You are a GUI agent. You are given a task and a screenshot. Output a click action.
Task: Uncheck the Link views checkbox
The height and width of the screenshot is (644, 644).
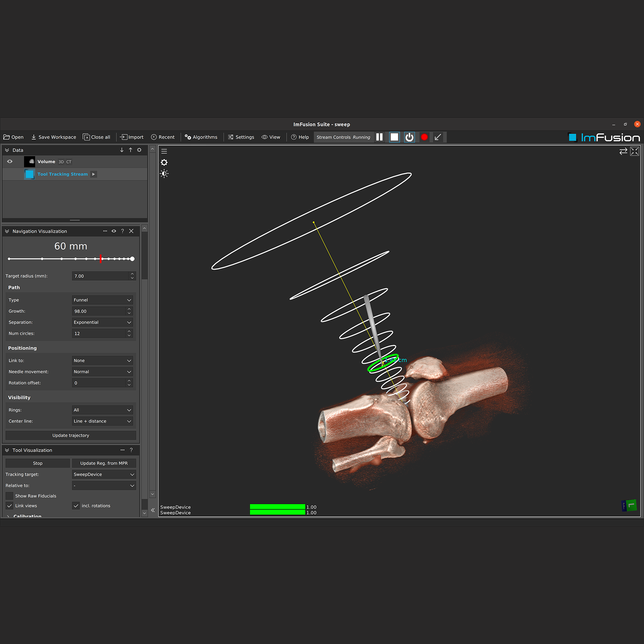point(10,506)
